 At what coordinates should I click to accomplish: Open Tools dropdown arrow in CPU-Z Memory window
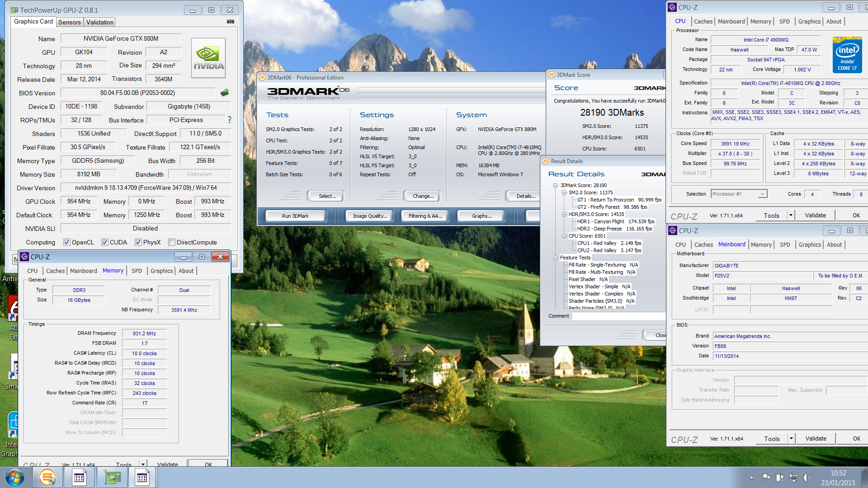pyautogui.click(x=143, y=464)
